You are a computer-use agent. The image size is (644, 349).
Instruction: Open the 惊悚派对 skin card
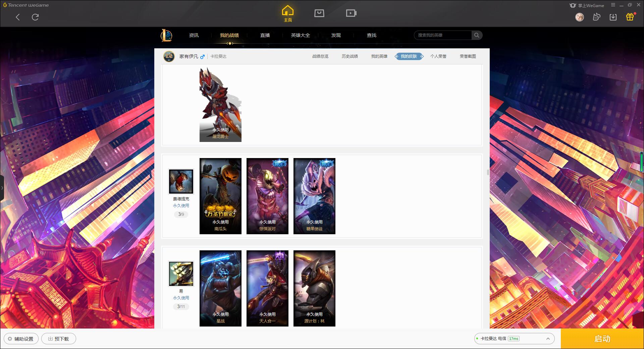click(267, 196)
